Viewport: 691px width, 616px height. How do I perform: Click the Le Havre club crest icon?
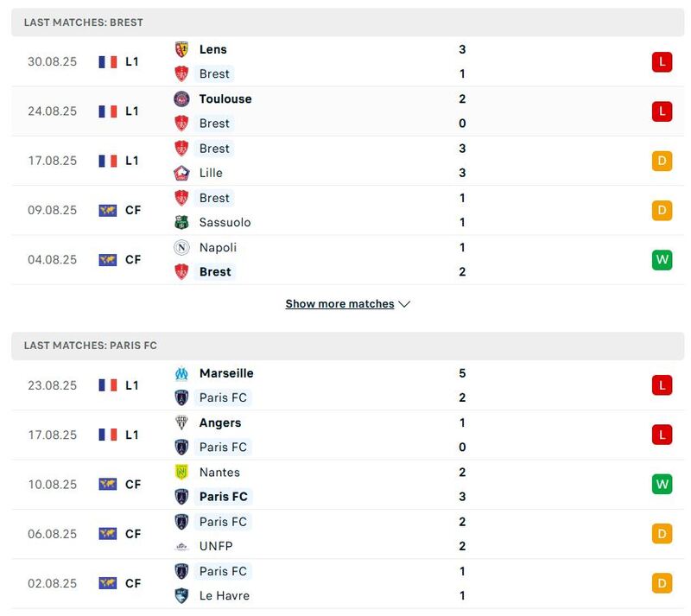pyautogui.click(x=181, y=595)
